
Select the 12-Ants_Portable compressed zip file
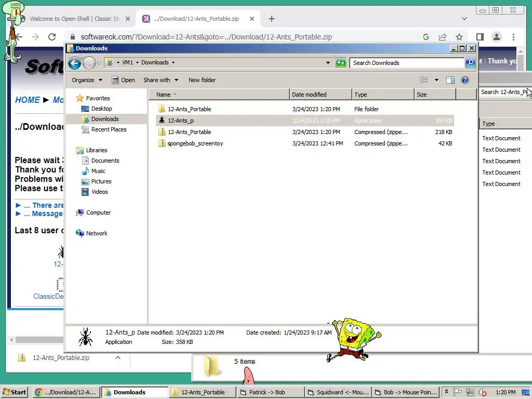click(x=189, y=132)
